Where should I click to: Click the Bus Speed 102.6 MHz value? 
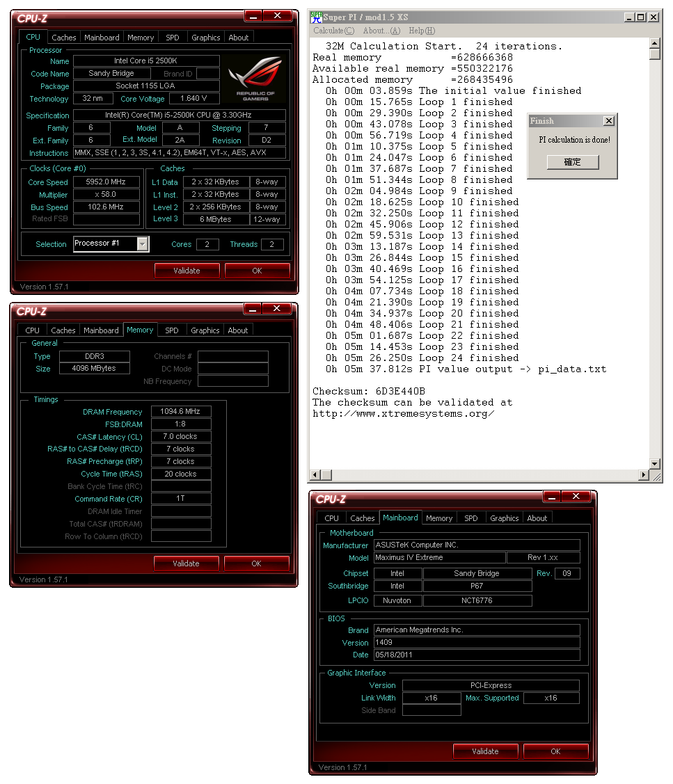(106, 207)
